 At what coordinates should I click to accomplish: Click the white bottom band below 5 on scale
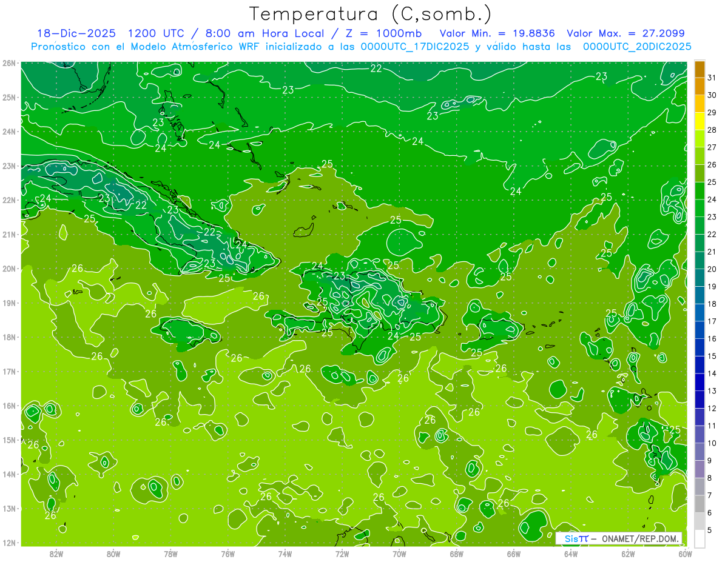click(x=699, y=538)
